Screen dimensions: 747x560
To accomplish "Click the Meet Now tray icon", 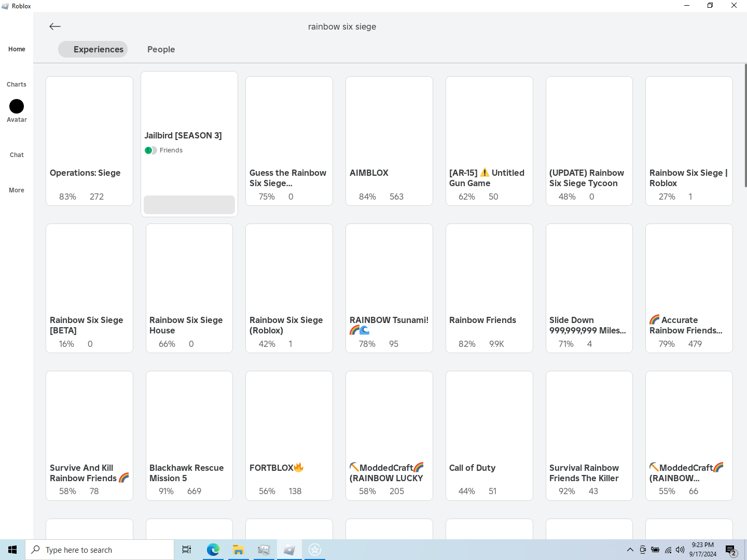I will tap(643, 550).
